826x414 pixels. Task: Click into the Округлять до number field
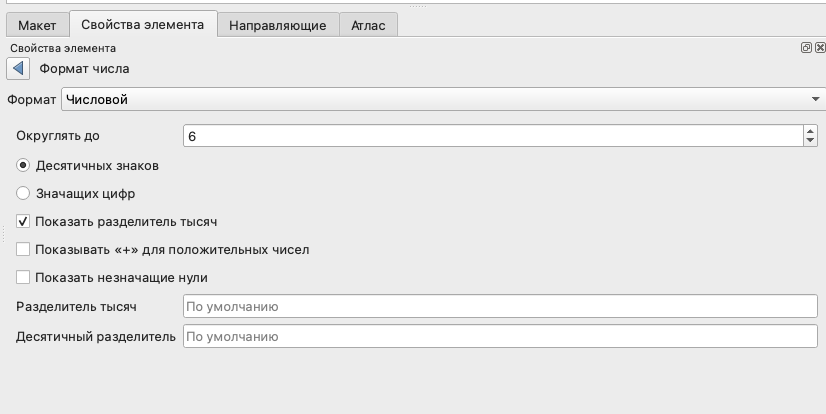490,135
